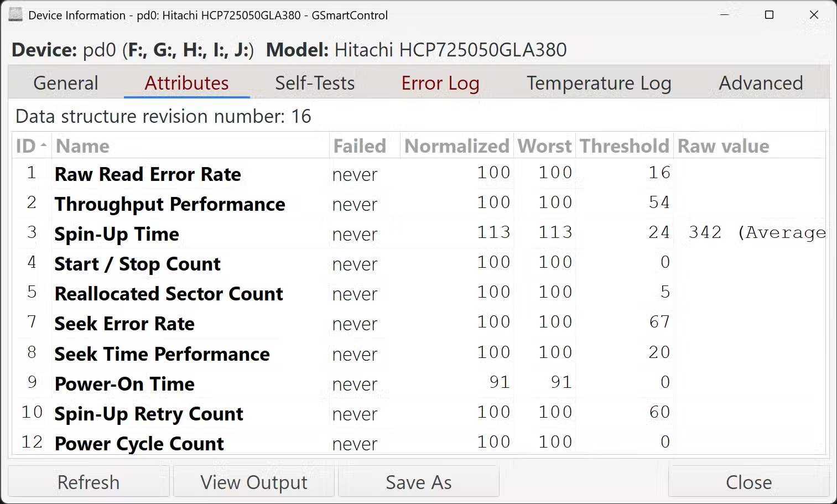Viewport: 837px width, 504px height.
Task: Select the Spin-Up Time attribute row
Action: [117, 234]
